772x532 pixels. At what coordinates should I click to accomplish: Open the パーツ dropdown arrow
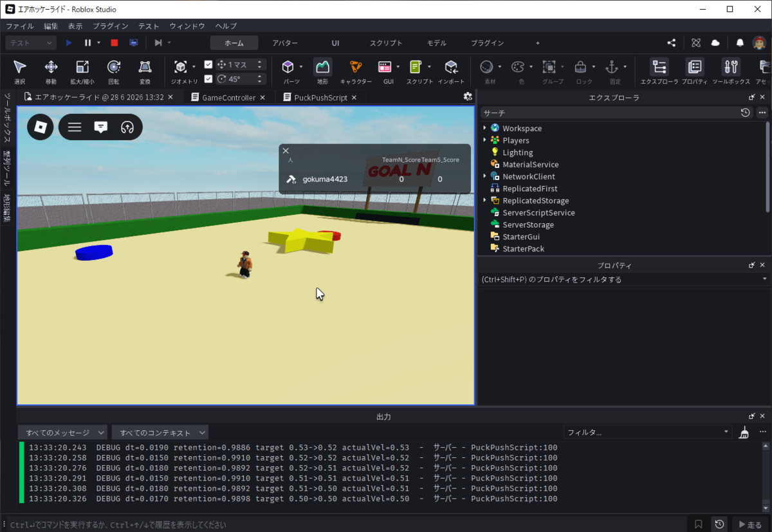tap(301, 67)
